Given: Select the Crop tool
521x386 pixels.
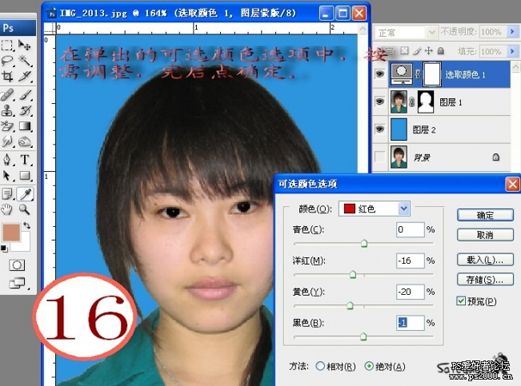Looking at the screenshot, I should 7,77.
